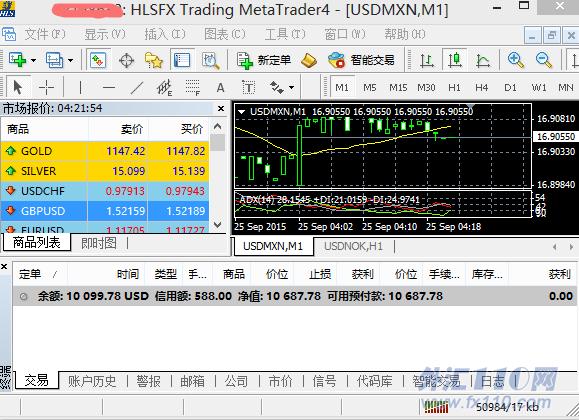Select the GBPUSD row in market watch
Viewport: 579px width, 420px height.
(105, 211)
